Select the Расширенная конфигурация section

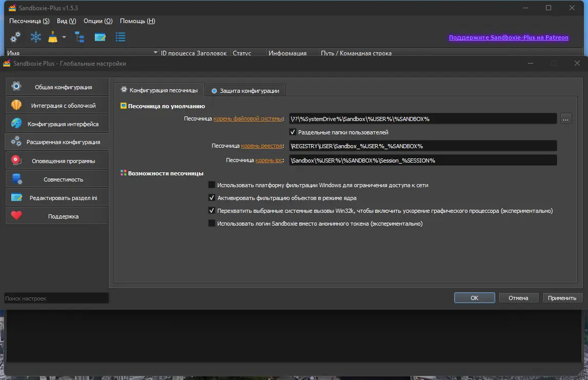[x=57, y=142]
